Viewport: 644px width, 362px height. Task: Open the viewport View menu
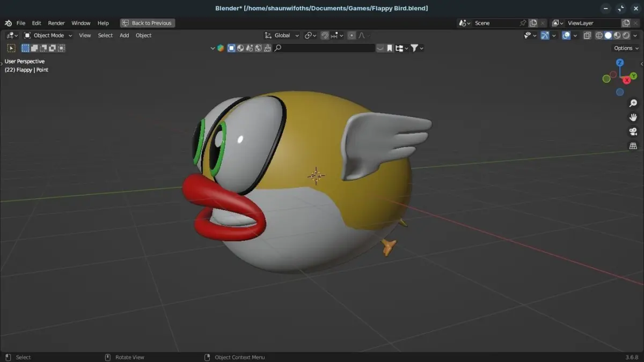pyautogui.click(x=85, y=35)
